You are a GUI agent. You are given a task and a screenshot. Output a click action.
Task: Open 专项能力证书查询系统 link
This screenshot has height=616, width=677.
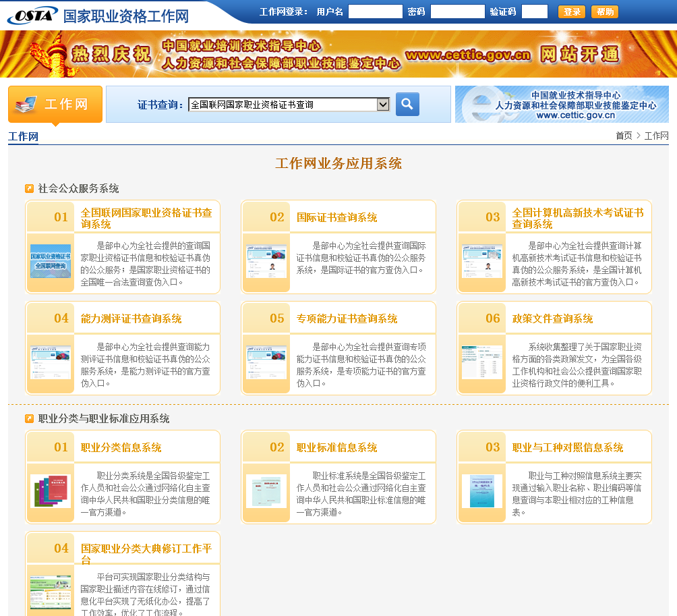(x=347, y=319)
